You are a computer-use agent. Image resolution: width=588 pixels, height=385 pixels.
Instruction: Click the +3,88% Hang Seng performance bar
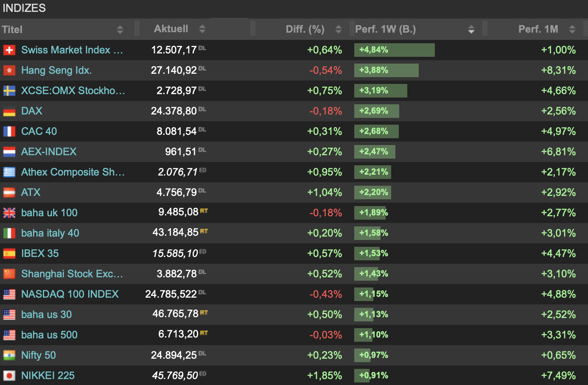386,70
